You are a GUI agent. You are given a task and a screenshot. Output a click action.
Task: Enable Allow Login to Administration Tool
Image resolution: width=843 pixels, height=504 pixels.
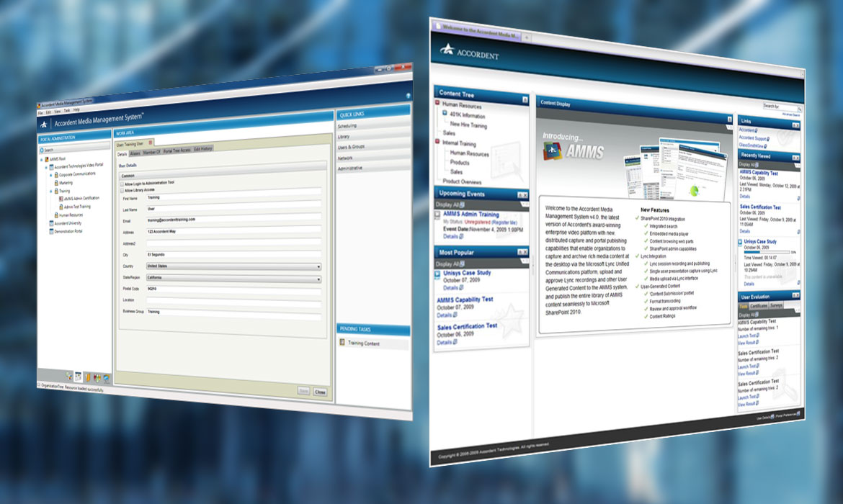[122, 183]
